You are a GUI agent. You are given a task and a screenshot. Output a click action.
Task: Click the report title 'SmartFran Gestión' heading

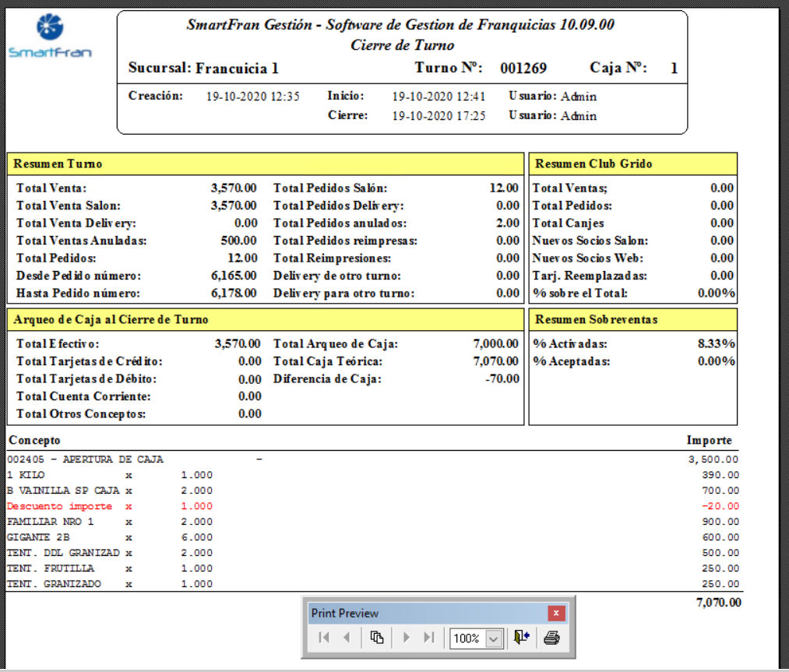[400, 25]
